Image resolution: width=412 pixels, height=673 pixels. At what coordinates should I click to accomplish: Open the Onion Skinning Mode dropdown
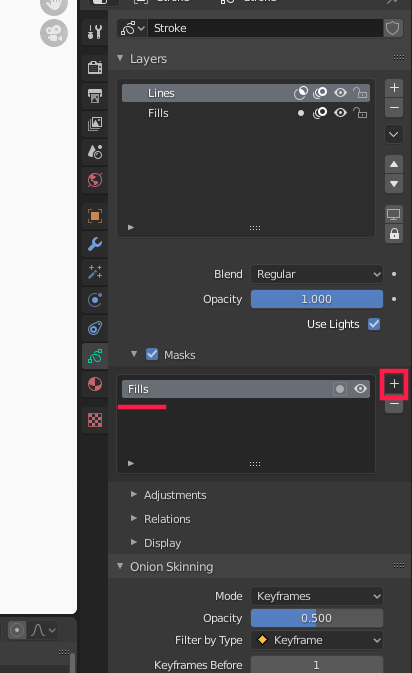pos(317,596)
